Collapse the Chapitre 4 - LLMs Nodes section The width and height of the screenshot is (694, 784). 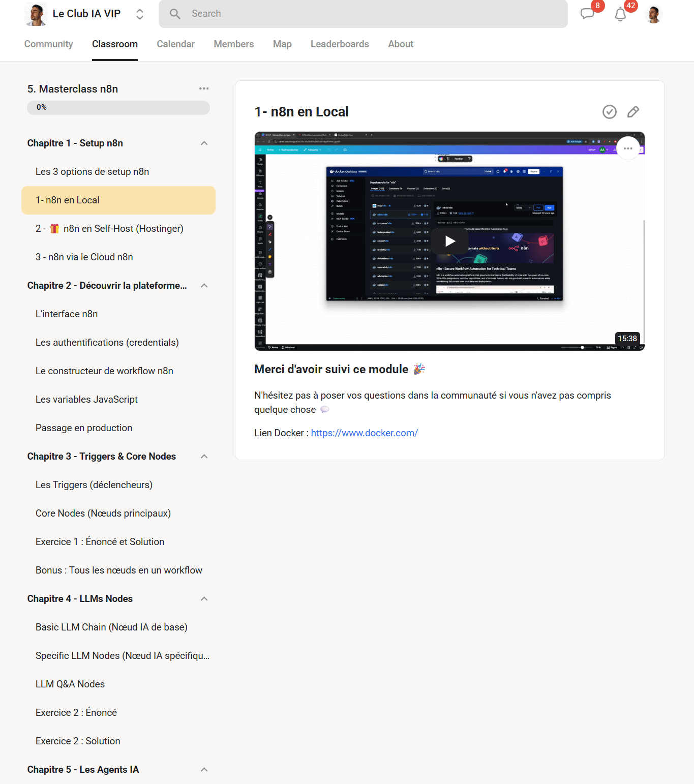coord(204,599)
